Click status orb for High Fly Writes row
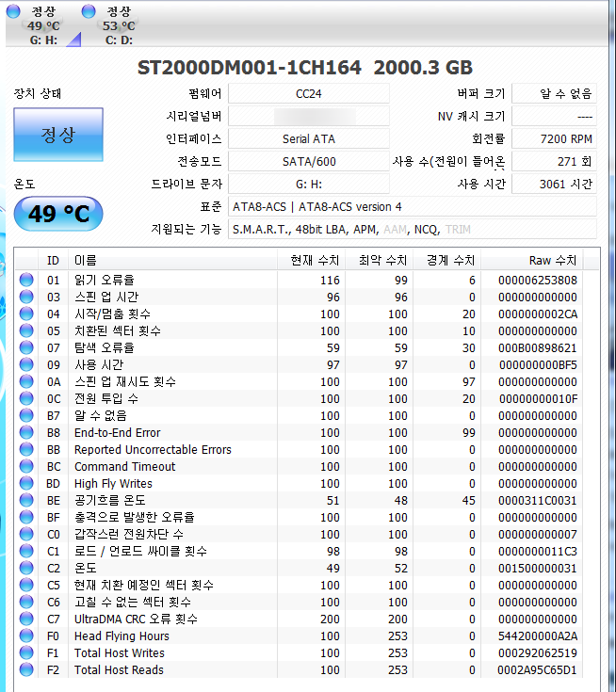Viewport: 616px width, 692px height. pyautogui.click(x=26, y=483)
